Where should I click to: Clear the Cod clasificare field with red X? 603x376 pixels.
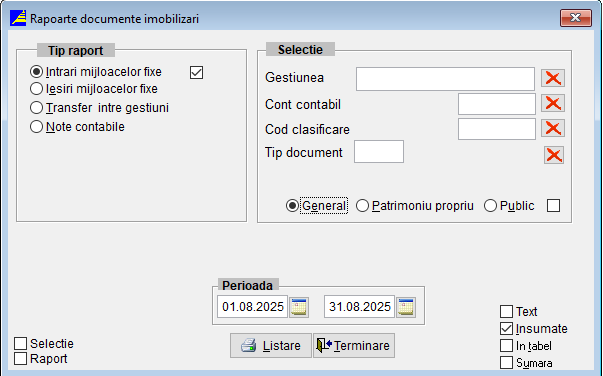pos(553,128)
